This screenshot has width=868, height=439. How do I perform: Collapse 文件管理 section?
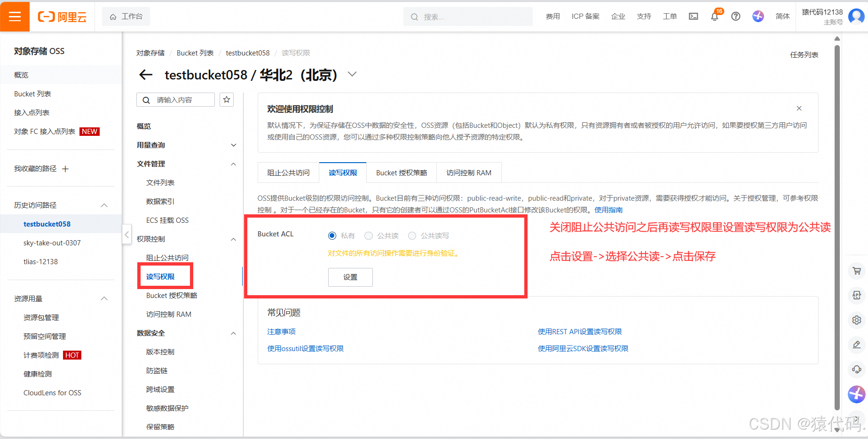click(x=234, y=164)
